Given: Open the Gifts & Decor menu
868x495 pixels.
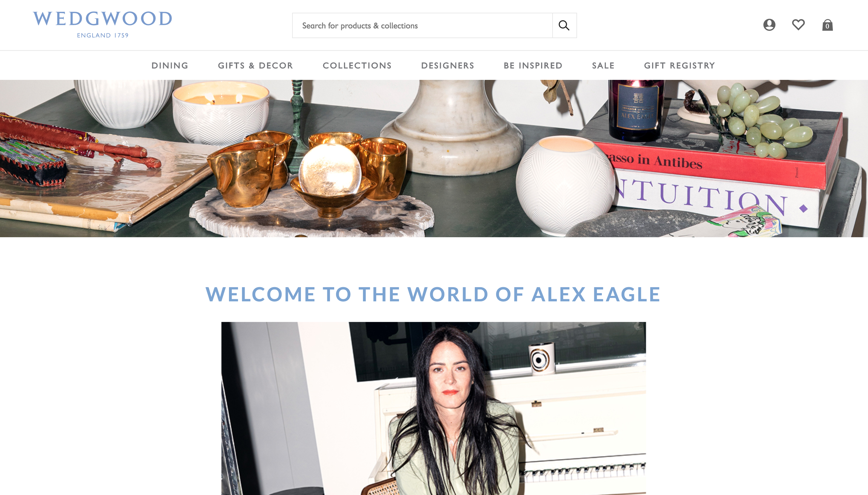Looking at the screenshot, I should pos(256,66).
